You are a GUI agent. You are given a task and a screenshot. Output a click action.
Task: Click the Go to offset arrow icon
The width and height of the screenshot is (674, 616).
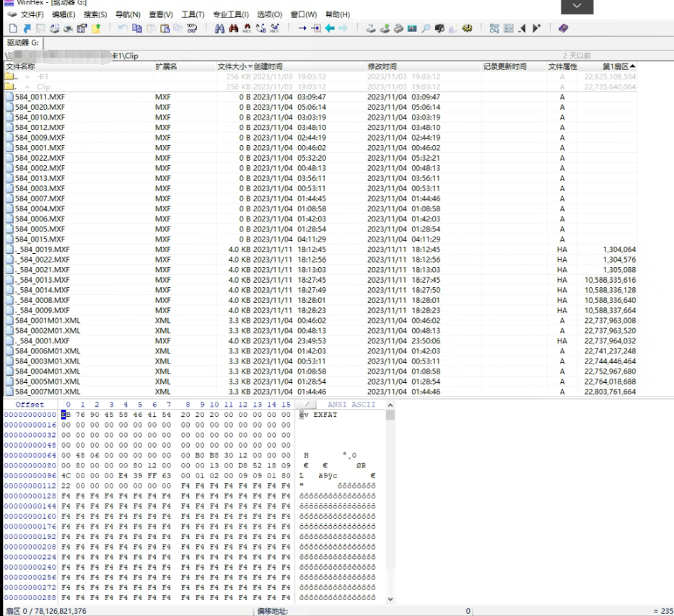(x=302, y=28)
